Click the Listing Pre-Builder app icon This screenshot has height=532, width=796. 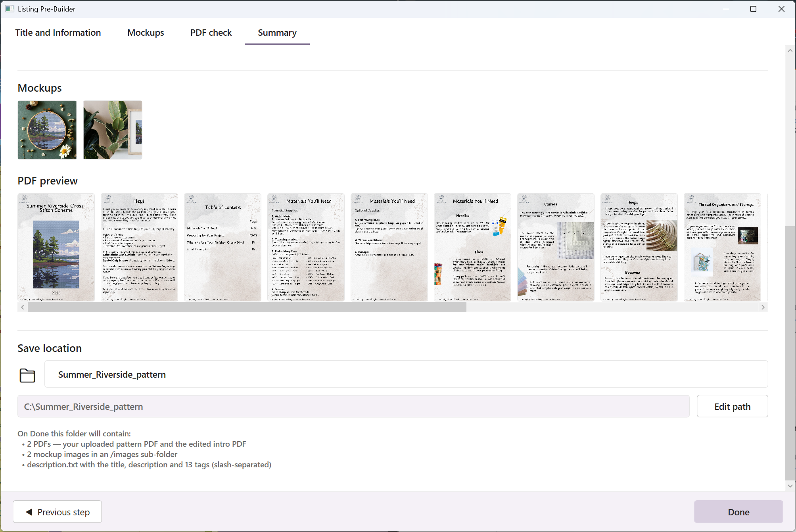coord(10,9)
